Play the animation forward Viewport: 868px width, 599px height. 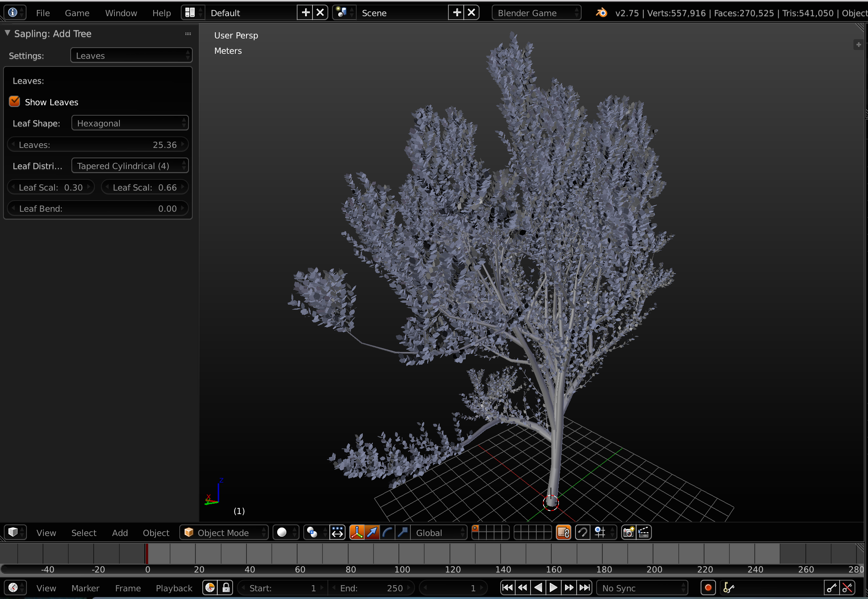point(553,587)
